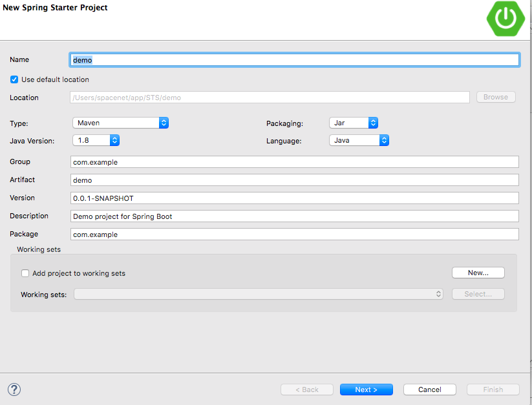Click the New Spring Starter Project title
Image resolution: width=532 pixels, height=405 pixels.
[55, 8]
